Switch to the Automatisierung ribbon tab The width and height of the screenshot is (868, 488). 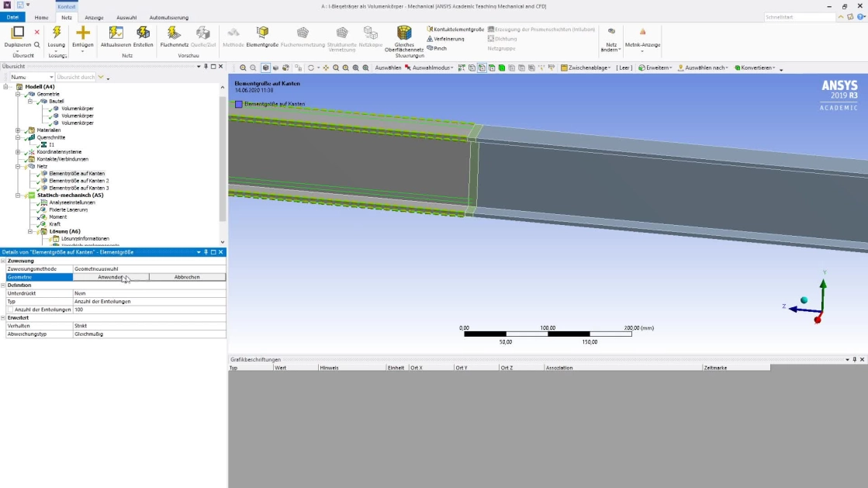pyautogui.click(x=169, y=17)
